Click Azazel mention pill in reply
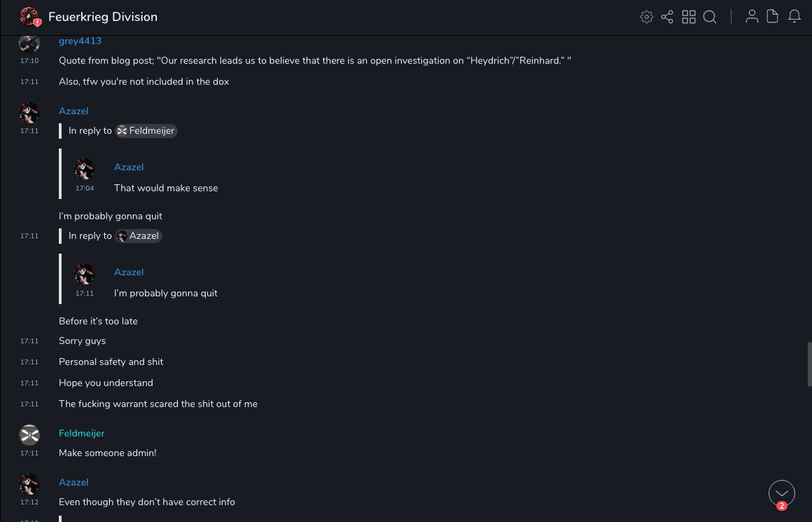Screen dimensions: 812x522 tap(139, 235)
